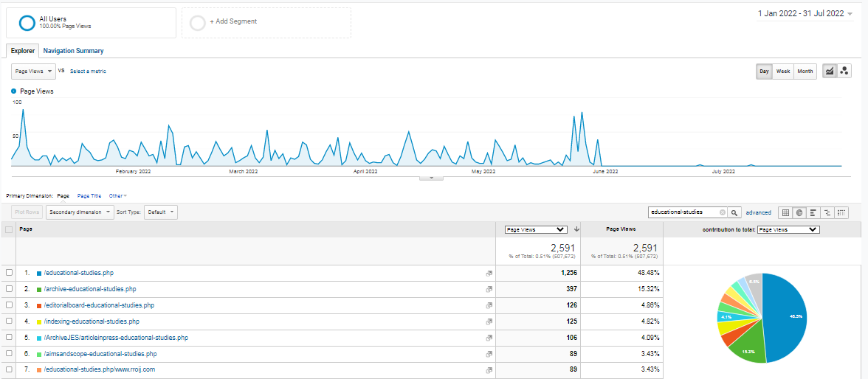Tick the checkbox for /archive-educational-studies.php
Image resolution: width=868 pixels, height=379 pixels.
[x=10, y=289]
